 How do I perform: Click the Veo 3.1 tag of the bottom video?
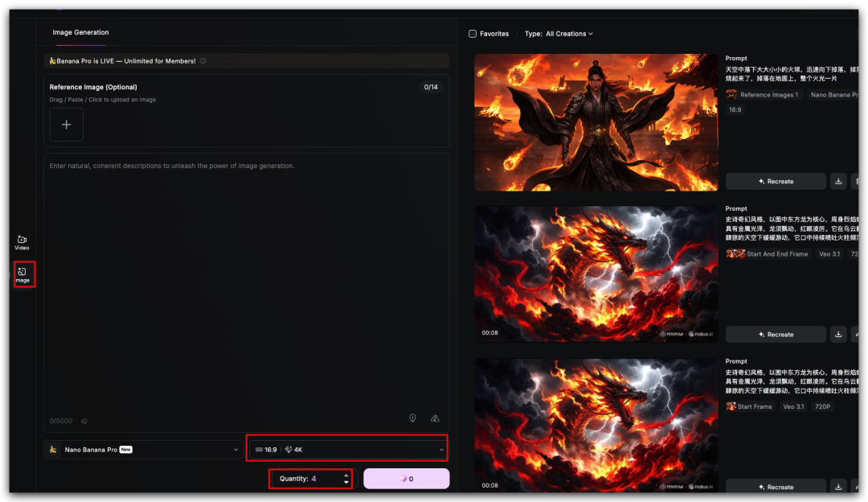click(793, 406)
